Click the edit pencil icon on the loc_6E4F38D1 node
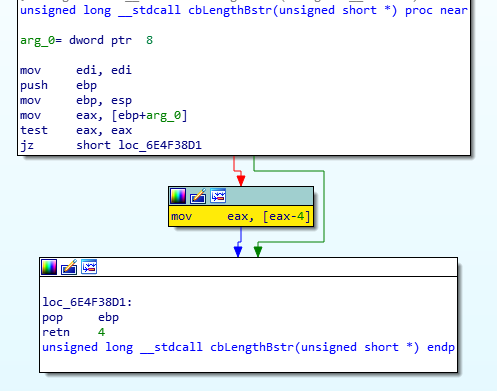Viewport: 497px width, 391px height. (69, 267)
